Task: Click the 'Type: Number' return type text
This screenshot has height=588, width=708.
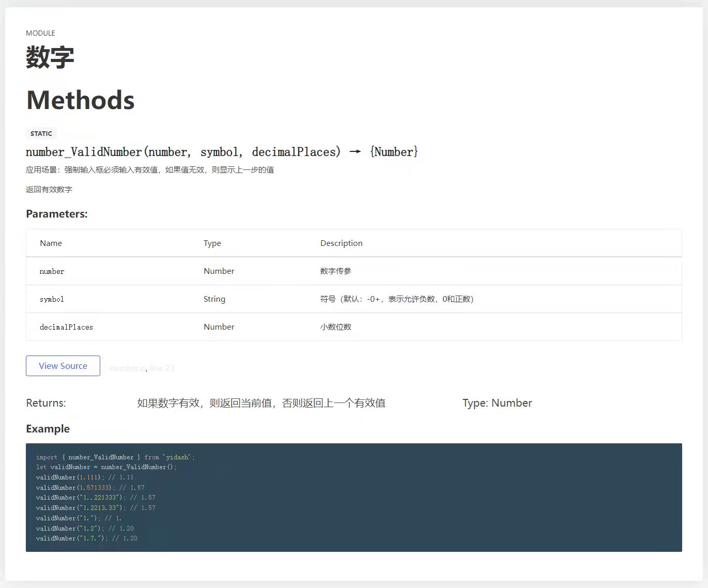Action: (497, 403)
